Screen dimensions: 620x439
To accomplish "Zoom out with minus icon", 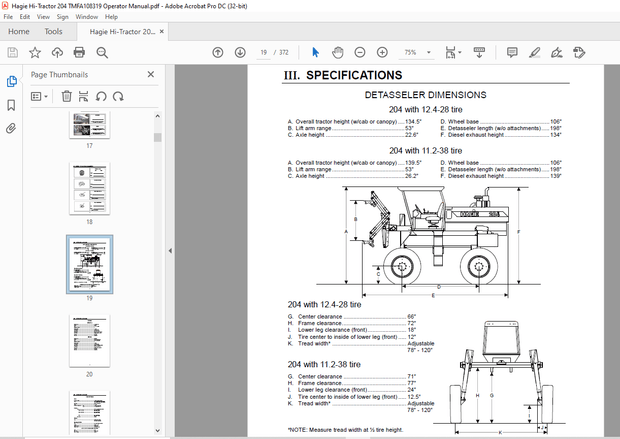I will tap(360, 52).
